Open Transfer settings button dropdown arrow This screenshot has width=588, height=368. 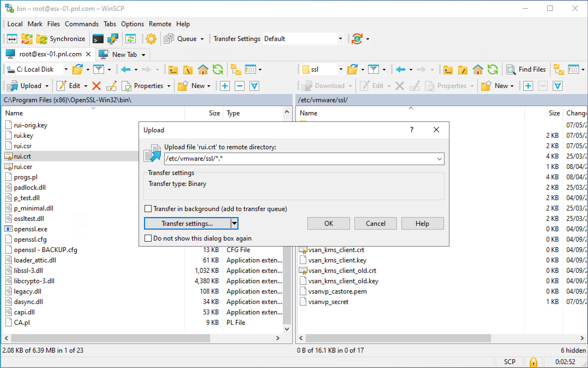tap(234, 223)
